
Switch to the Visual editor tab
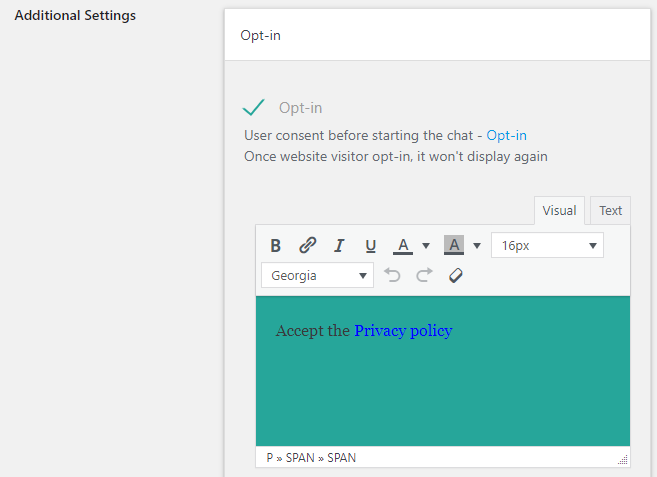[559, 211]
